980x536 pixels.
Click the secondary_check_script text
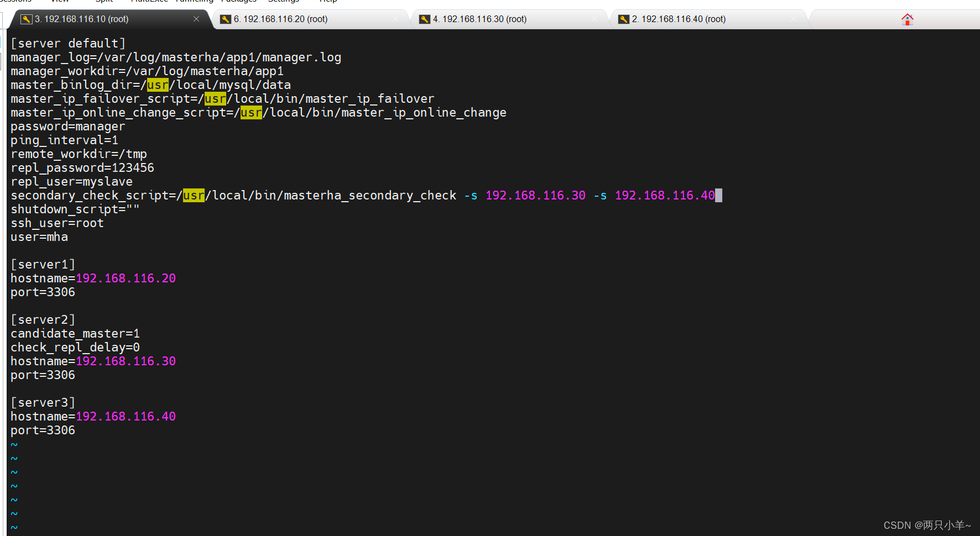tap(93, 195)
